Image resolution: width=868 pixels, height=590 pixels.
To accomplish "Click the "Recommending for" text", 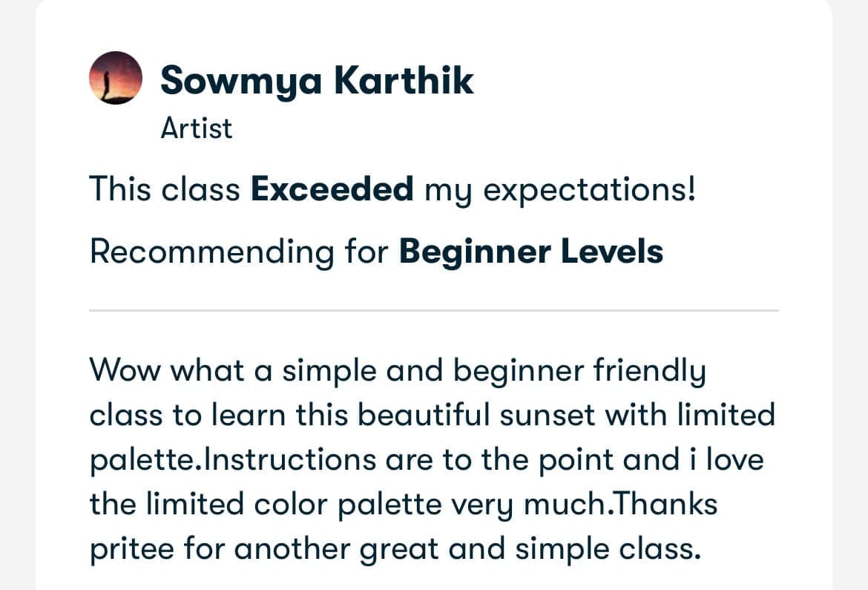I will pos(239,252).
